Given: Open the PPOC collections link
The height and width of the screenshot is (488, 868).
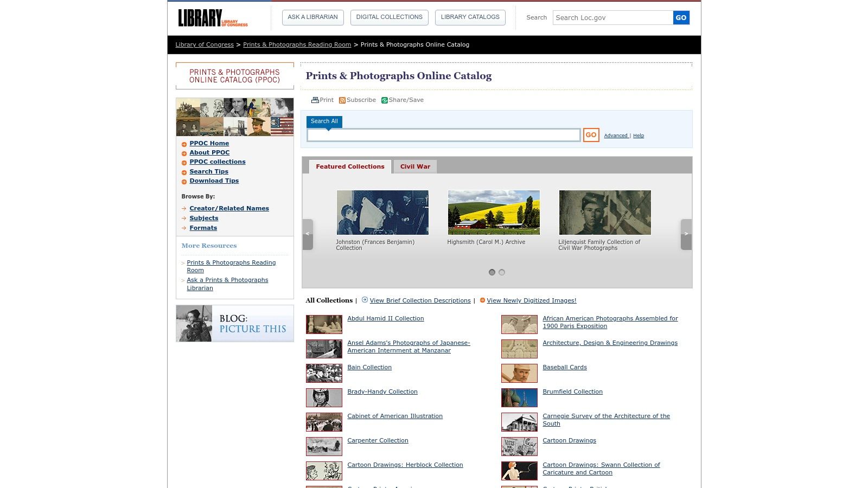Looking at the screenshot, I should pos(217,162).
